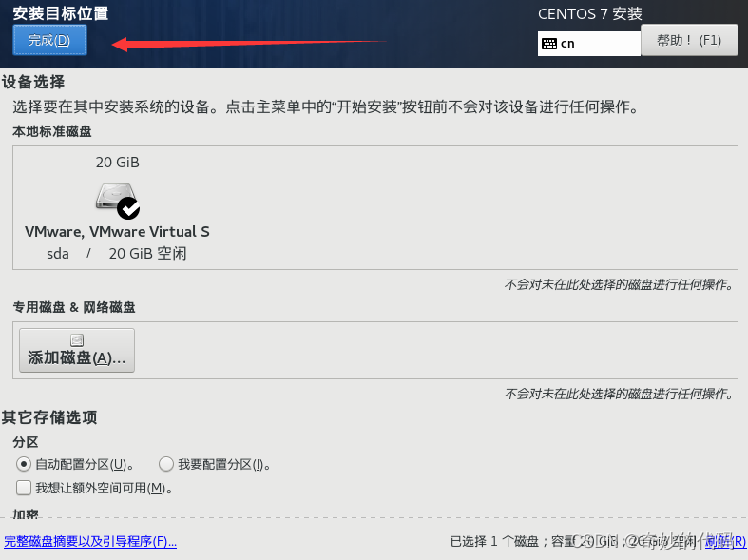The width and height of the screenshot is (748, 560).
Task: Select the VMware Virtual S disk icon
Action: [x=117, y=201]
